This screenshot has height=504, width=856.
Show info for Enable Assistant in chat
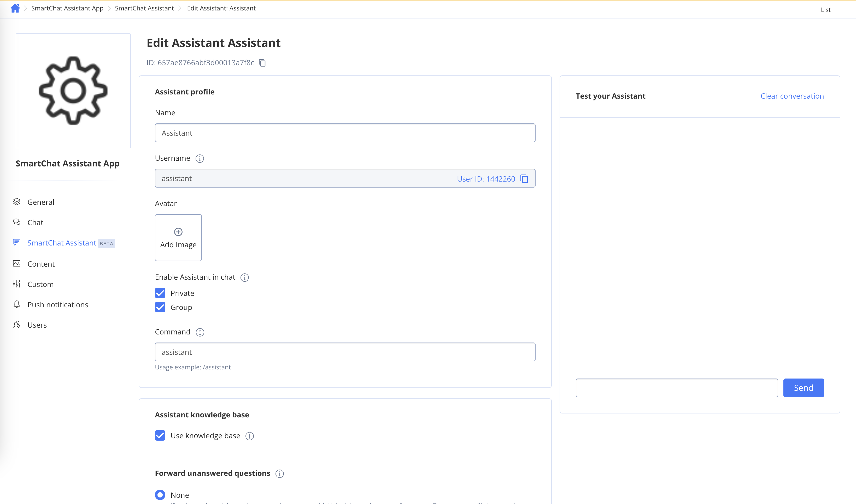coord(244,278)
